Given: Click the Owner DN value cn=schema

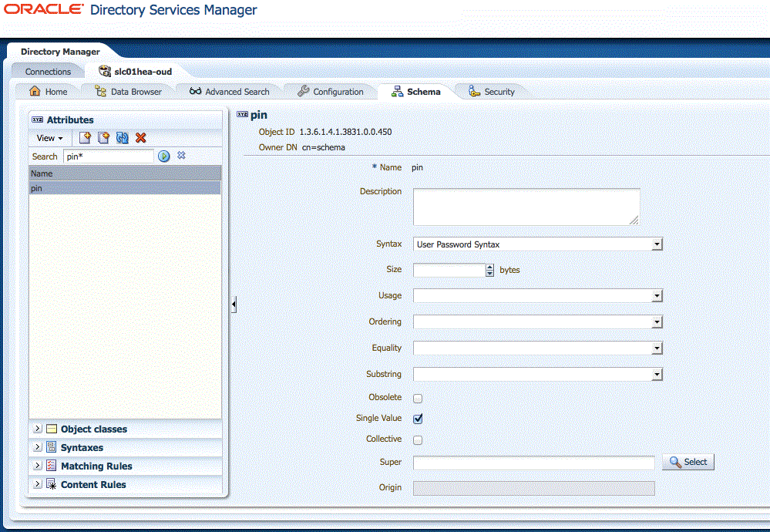Looking at the screenshot, I should click(x=324, y=147).
